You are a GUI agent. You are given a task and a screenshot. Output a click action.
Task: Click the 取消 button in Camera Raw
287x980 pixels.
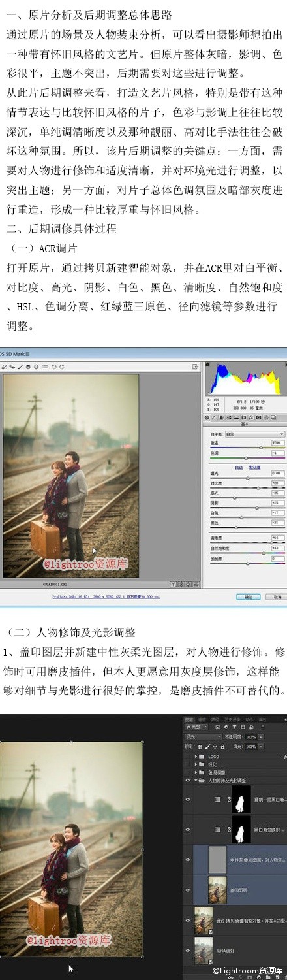(277, 596)
